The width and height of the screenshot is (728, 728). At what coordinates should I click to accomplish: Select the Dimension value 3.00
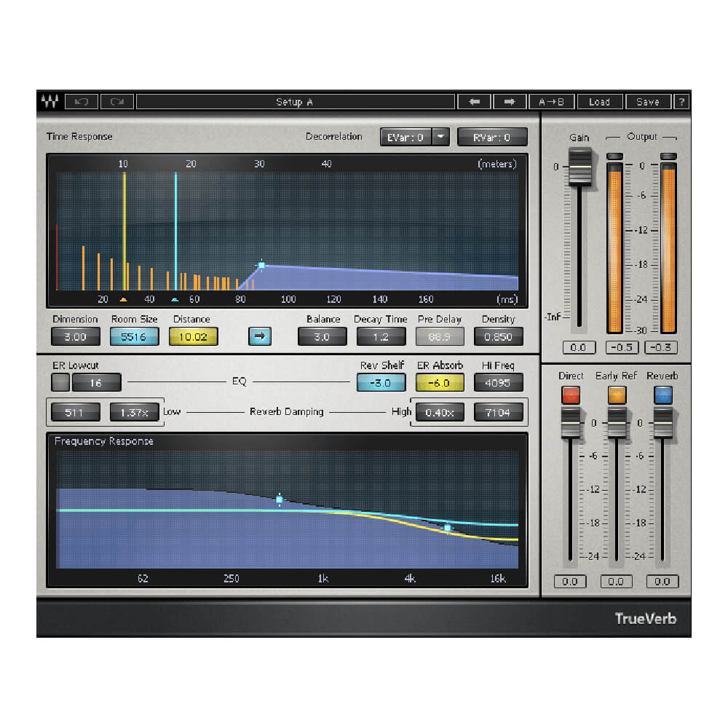pyautogui.click(x=75, y=336)
